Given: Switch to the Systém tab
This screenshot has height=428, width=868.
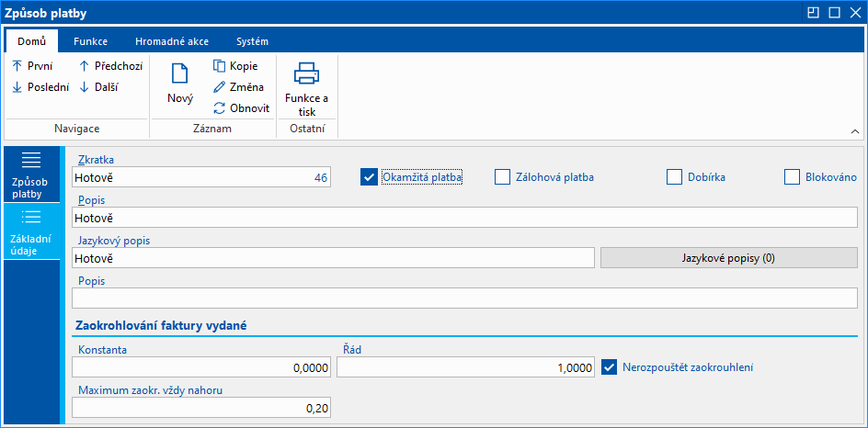Looking at the screenshot, I should pyautogui.click(x=253, y=41).
